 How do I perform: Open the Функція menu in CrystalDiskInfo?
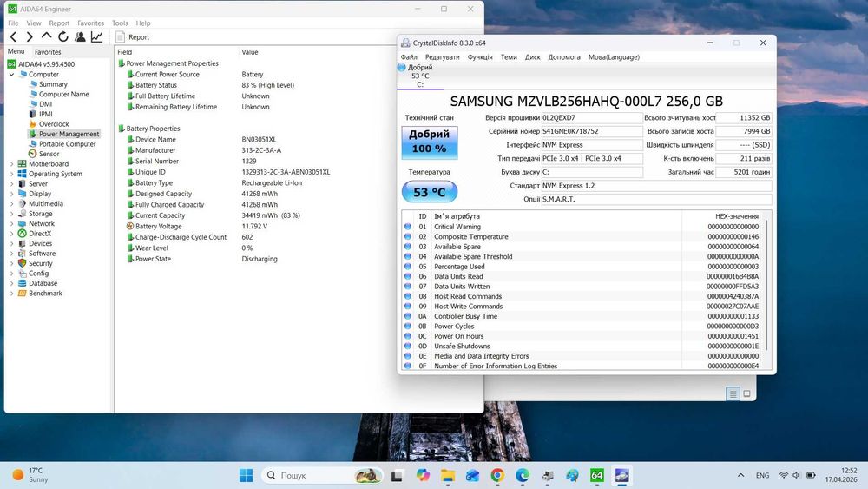pos(480,57)
